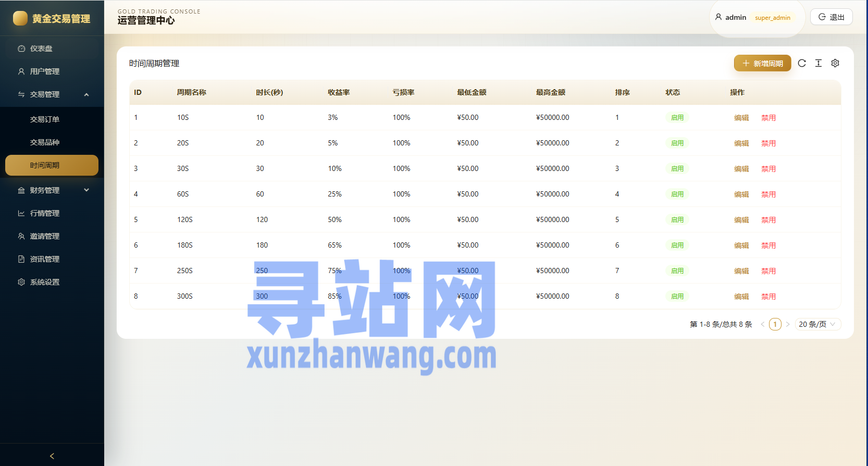Screen dimensions: 868x466
Task: Disable the 10S period row
Action: pyautogui.click(x=768, y=118)
